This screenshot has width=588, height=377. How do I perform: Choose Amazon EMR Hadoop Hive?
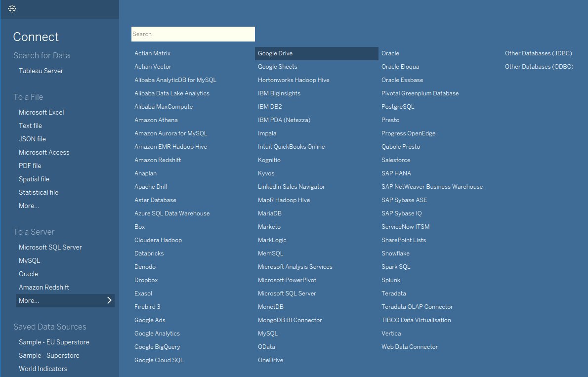point(170,147)
